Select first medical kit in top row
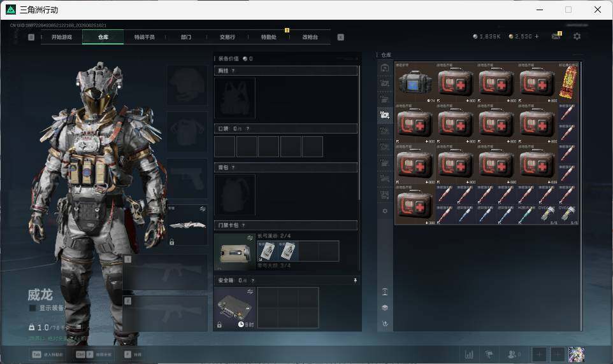Screen dimensions: 613x364 (x=456, y=82)
